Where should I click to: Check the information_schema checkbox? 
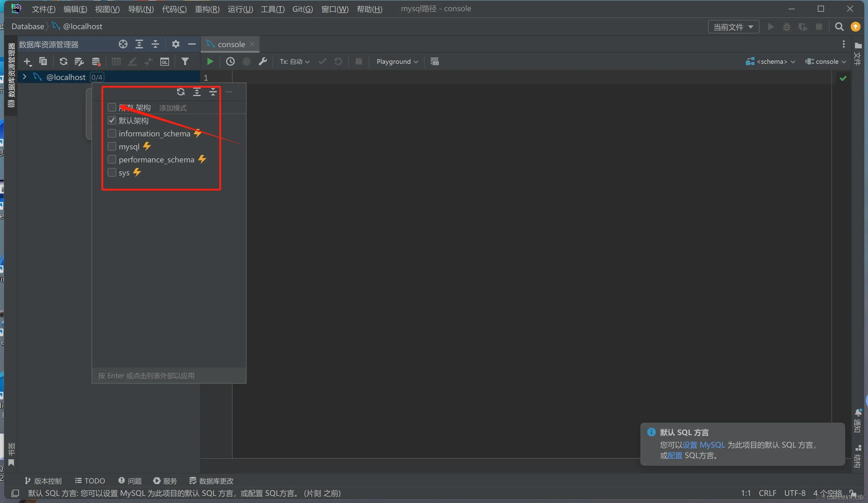pyautogui.click(x=112, y=133)
